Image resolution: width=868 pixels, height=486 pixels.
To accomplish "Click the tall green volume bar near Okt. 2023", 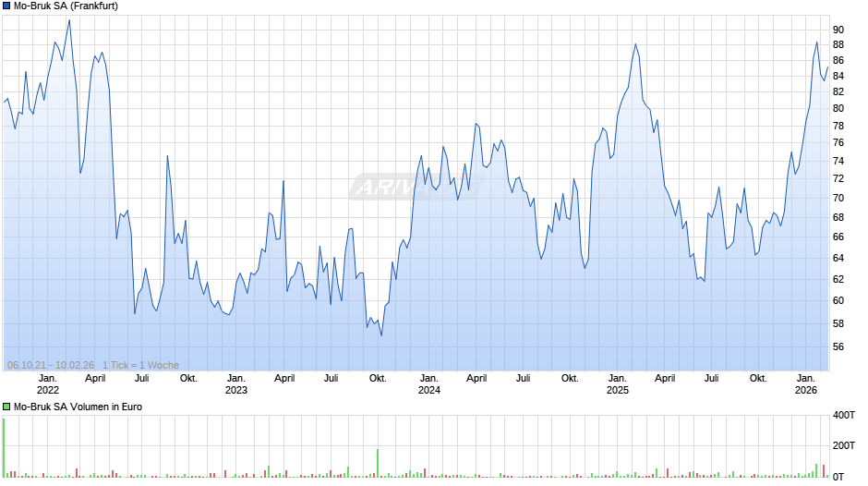I will [378, 463].
